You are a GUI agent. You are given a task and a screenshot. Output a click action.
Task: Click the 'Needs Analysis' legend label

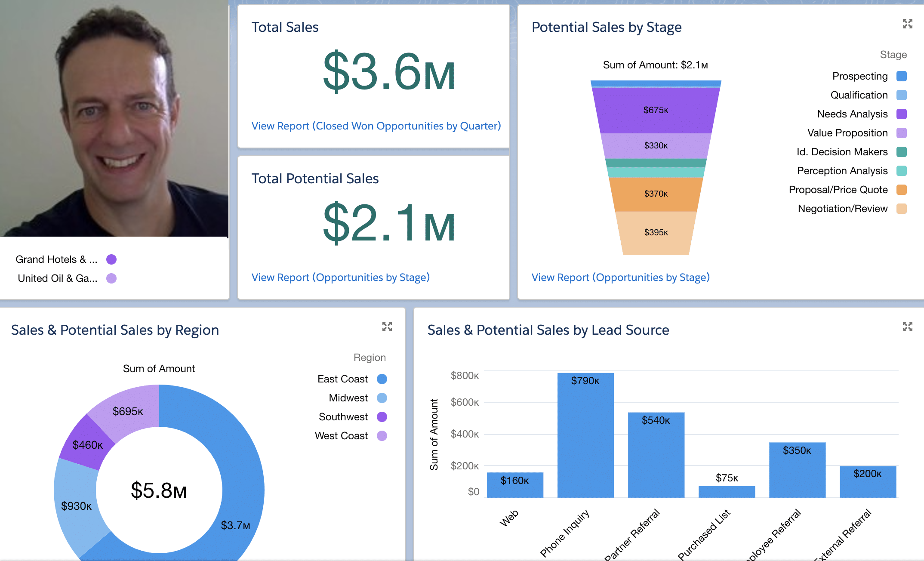853,114
